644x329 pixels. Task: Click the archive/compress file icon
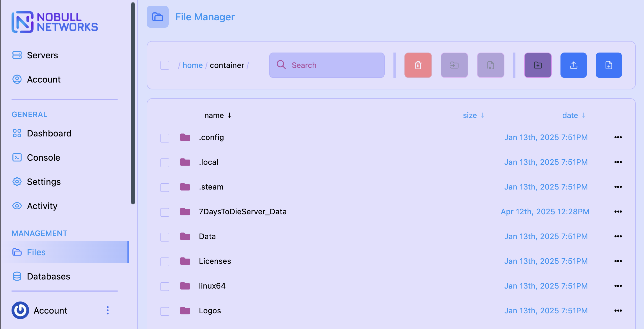pyautogui.click(x=490, y=65)
